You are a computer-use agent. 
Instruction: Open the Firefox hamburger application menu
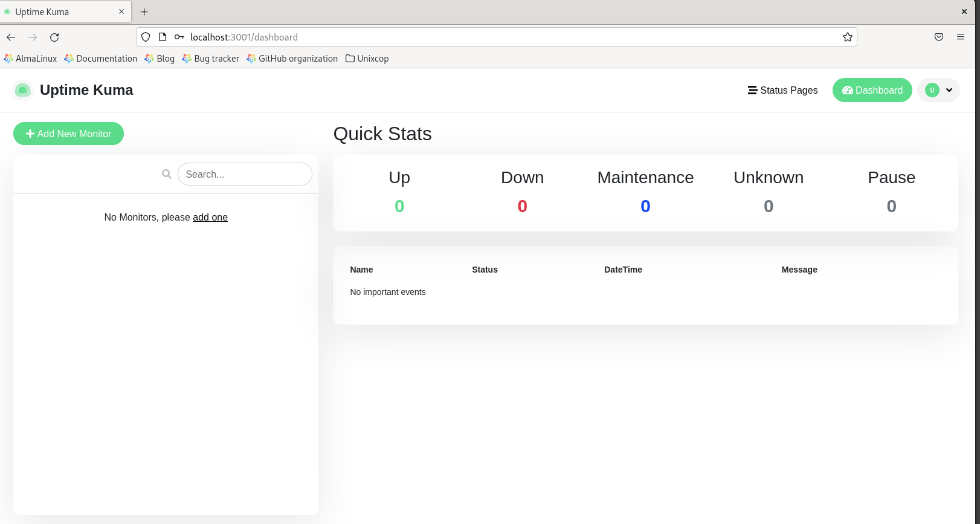coord(961,37)
